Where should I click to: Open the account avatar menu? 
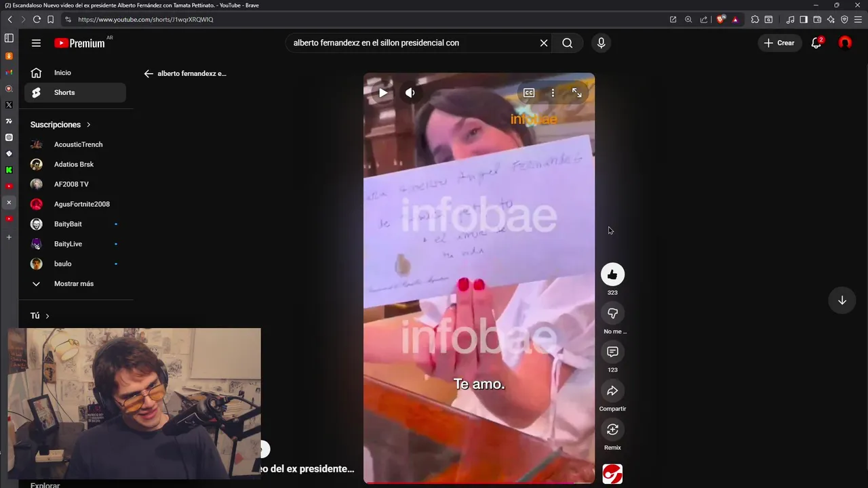[845, 43]
